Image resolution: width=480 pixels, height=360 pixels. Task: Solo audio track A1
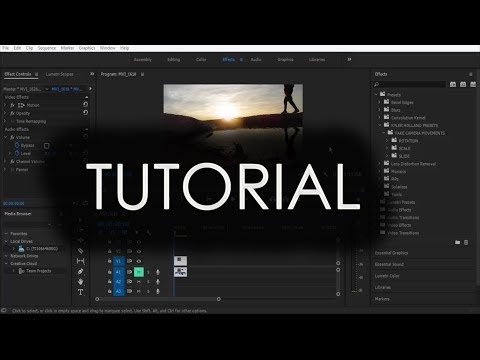pyautogui.click(x=148, y=272)
